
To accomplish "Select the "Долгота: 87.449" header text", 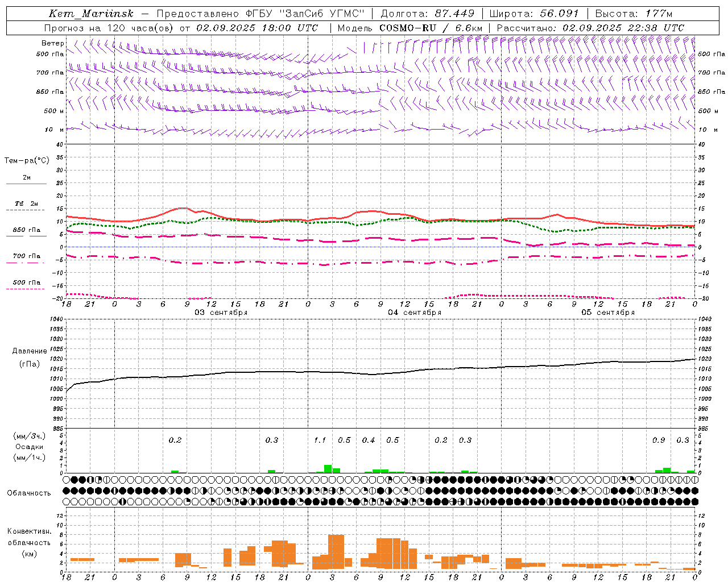I will click(x=427, y=14).
